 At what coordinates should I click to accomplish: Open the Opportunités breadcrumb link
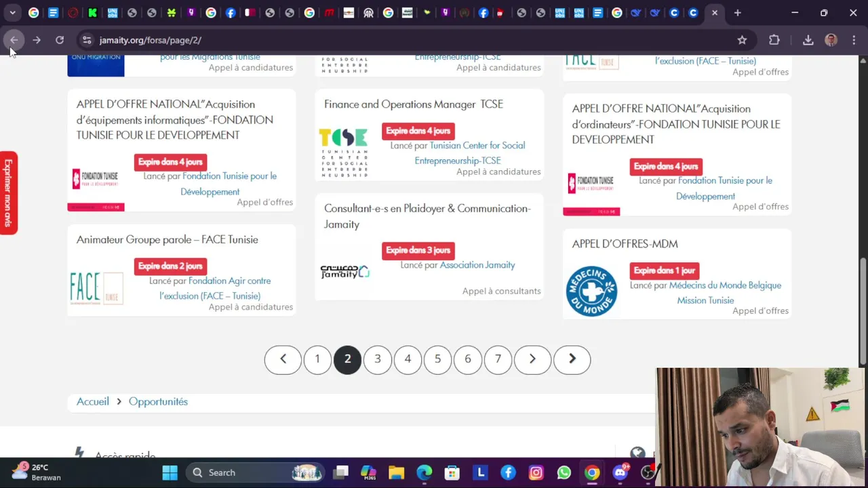pos(158,401)
